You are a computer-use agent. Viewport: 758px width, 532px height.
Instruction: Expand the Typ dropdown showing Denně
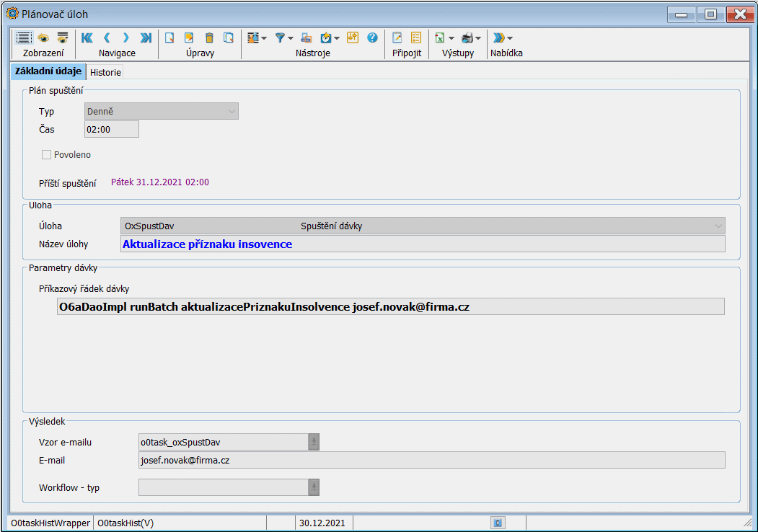232,112
